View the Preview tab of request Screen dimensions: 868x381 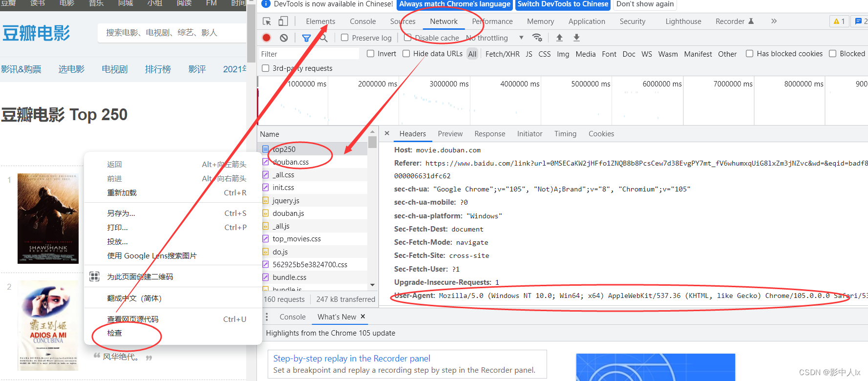(450, 134)
